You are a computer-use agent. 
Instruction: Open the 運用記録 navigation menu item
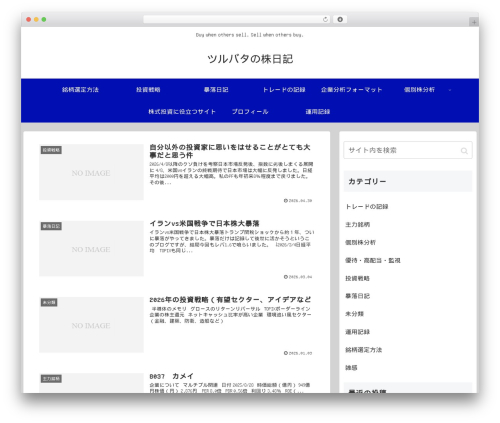[318, 112]
